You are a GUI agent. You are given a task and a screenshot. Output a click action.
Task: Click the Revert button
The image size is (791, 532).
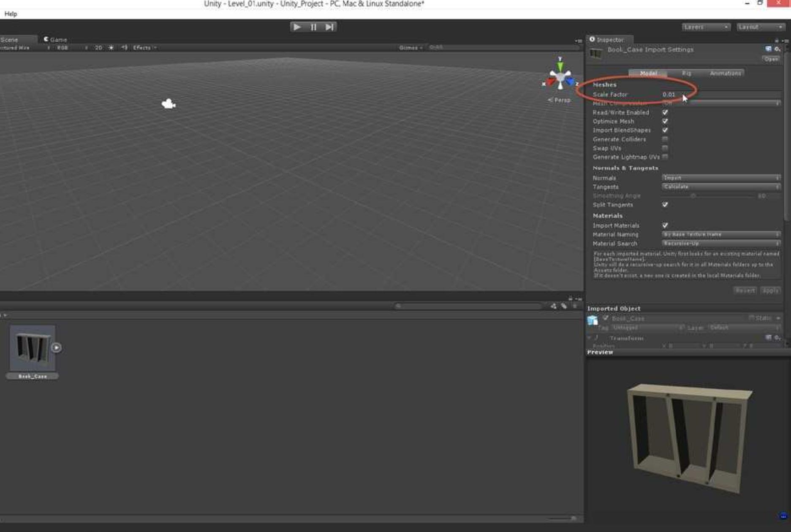coord(746,290)
